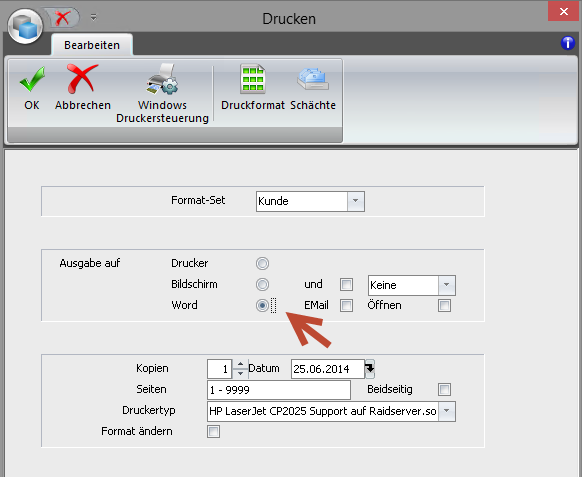Image resolution: width=582 pixels, height=477 pixels.
Task: Open the Format-Set dropdown showing Kunde
Action: [x=356, y=201]
